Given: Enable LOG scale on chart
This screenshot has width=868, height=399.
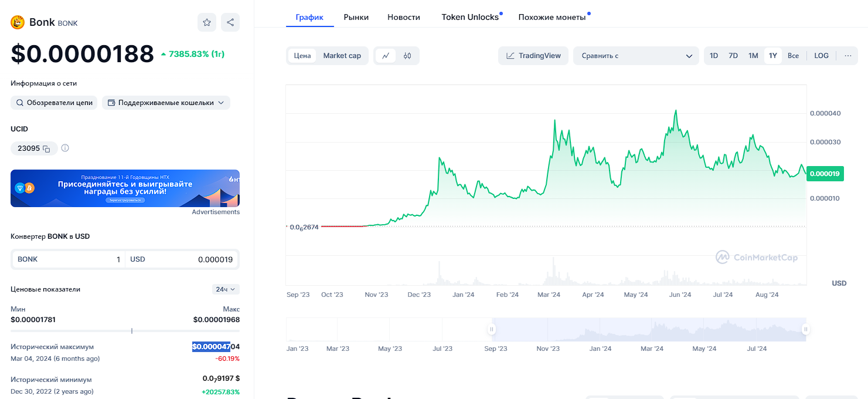Looking at the screenshot, I should coord(821,56).
